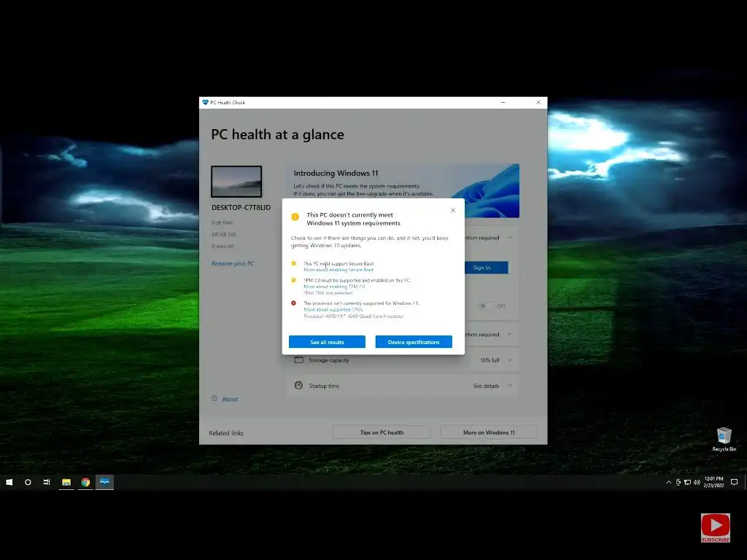Image resolution: width=747 pixels, height=560 pixels.
Task: Click the PC Health Check title bar heart icon
Action: click(x=205, y=102)
